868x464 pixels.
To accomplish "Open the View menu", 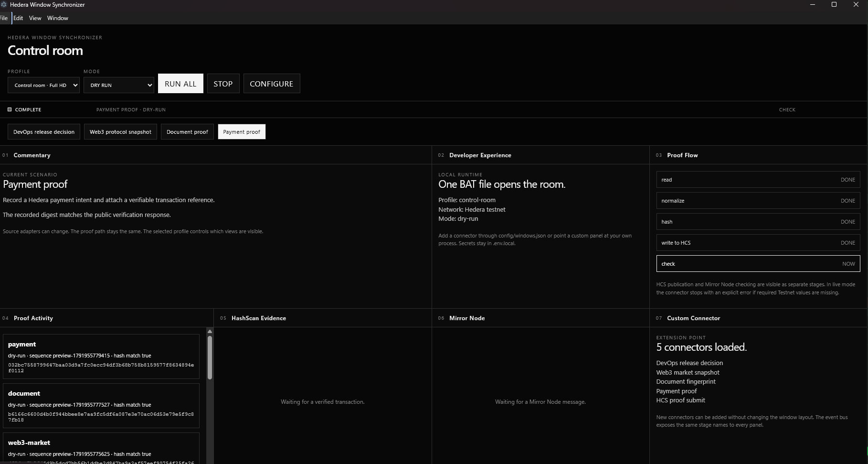I will coord(35,18).
